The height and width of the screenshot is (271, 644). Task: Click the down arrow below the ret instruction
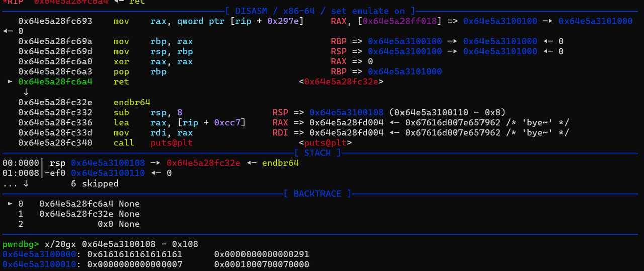[x=26, y=92]
